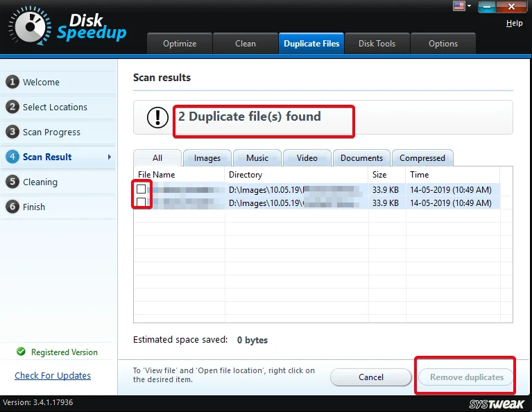Click step 6 Finish number icon
Viewport: 532px width, 412px height.
click(x=12, y=207)
